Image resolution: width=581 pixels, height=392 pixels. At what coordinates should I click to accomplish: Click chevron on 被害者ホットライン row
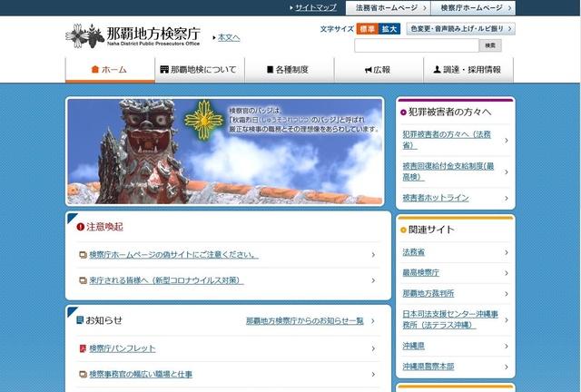[x=507, y=198]
